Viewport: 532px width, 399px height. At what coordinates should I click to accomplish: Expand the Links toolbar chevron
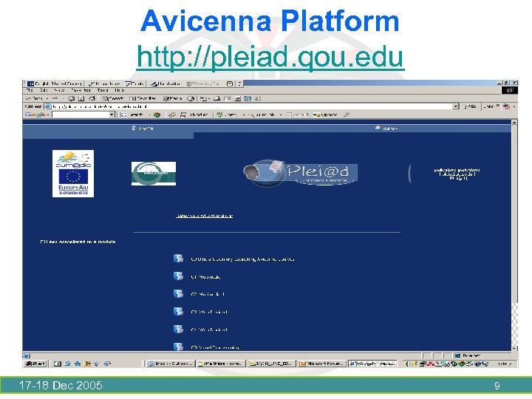coord(498,106)
